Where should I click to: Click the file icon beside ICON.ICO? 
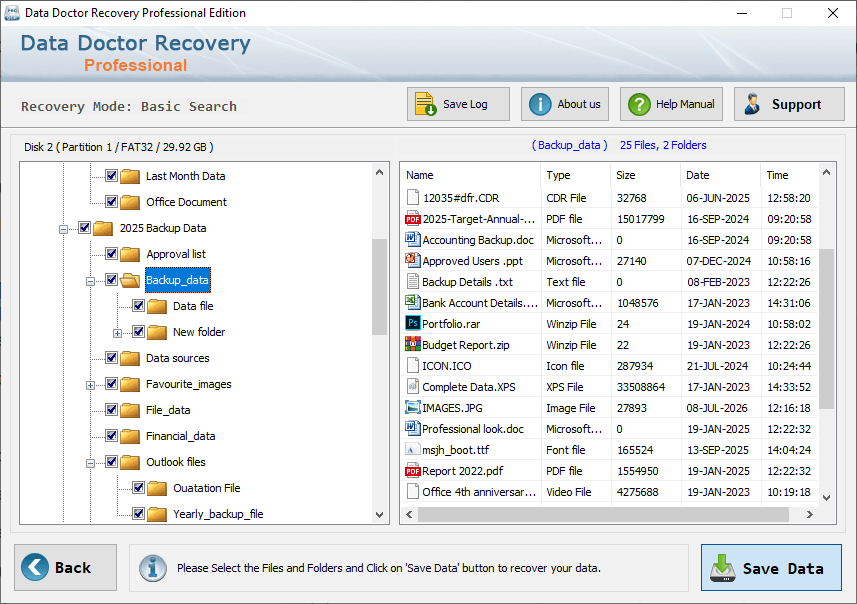click(x=412, y=365)
